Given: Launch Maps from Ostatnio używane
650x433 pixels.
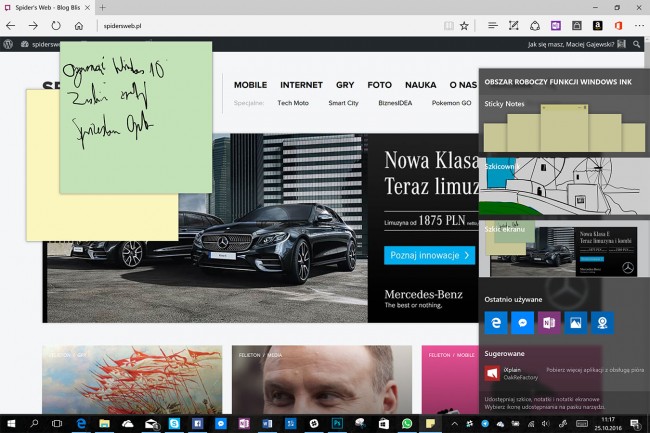Looking at the screenshot, I should (x=602, y=323).
